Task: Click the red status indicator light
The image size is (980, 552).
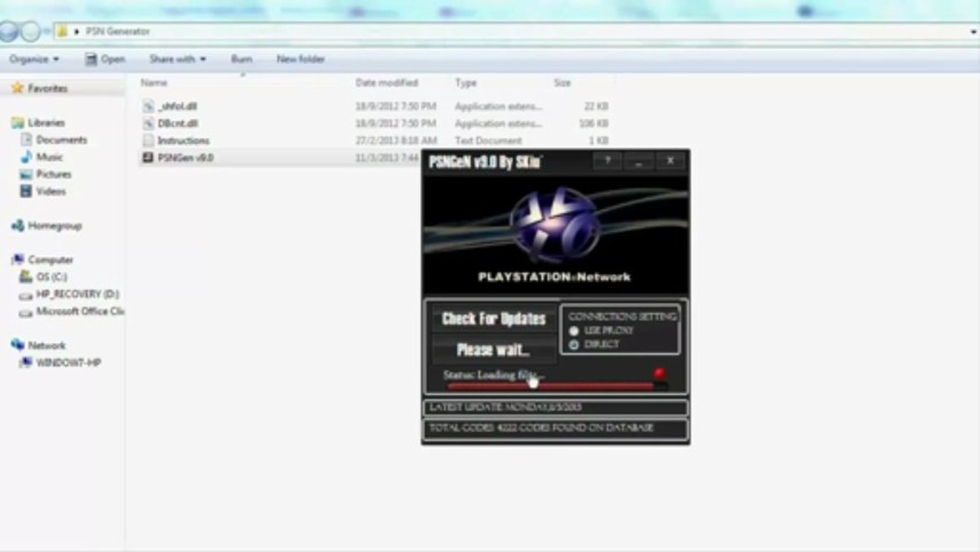Action: (660, 374)
